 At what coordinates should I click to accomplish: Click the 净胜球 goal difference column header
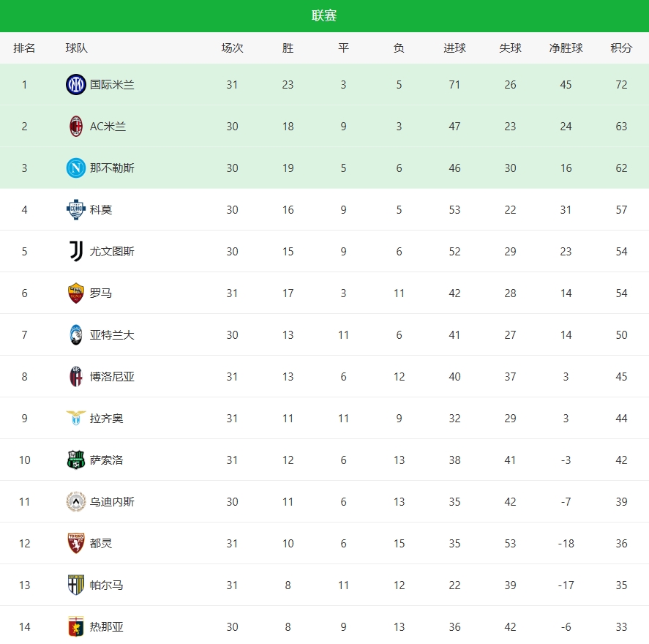click(566, 48)
